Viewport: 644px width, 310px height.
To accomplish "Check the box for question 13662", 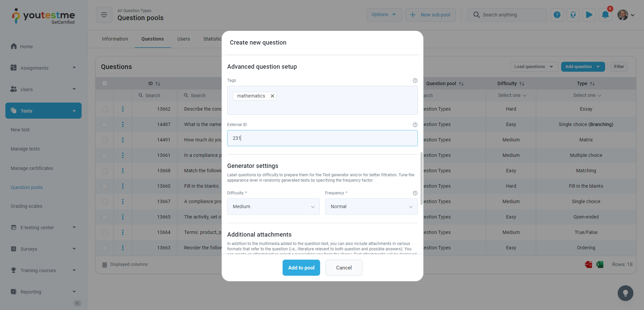I will click(x=105, y=109).
